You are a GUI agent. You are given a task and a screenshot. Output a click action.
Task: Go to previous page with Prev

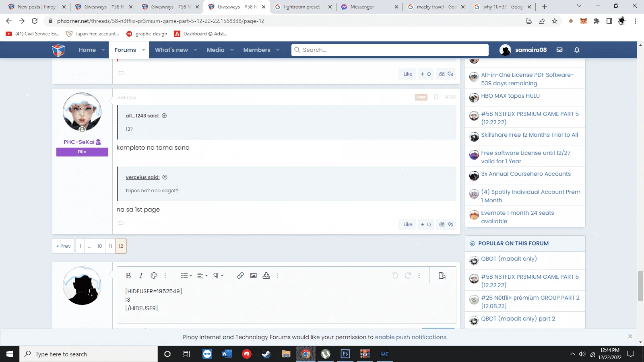[x=63, y=246]
